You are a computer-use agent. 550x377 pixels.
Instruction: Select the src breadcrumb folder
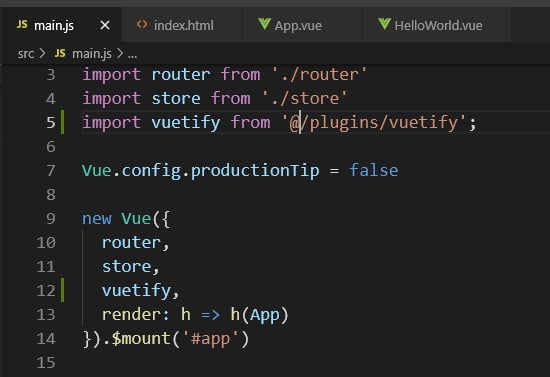(26, 54)
